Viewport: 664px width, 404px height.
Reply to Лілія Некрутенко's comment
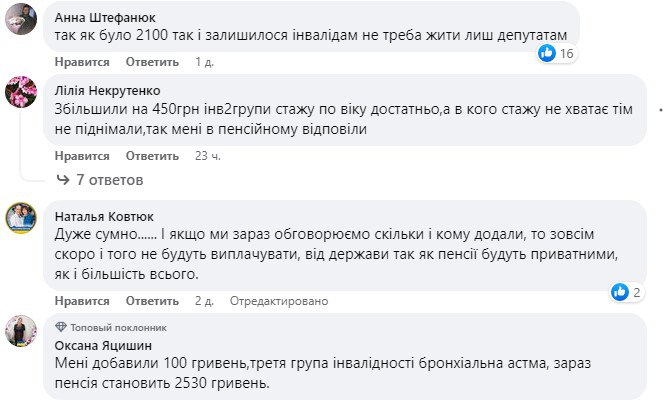click(x=152, y=157)
